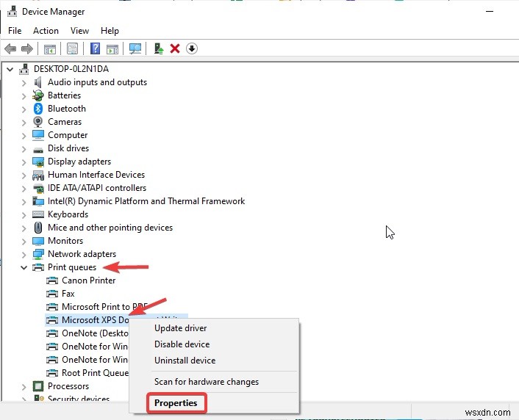519x420 pixels.
Task: Click the Processors chip icon
Action: (38, 386)
